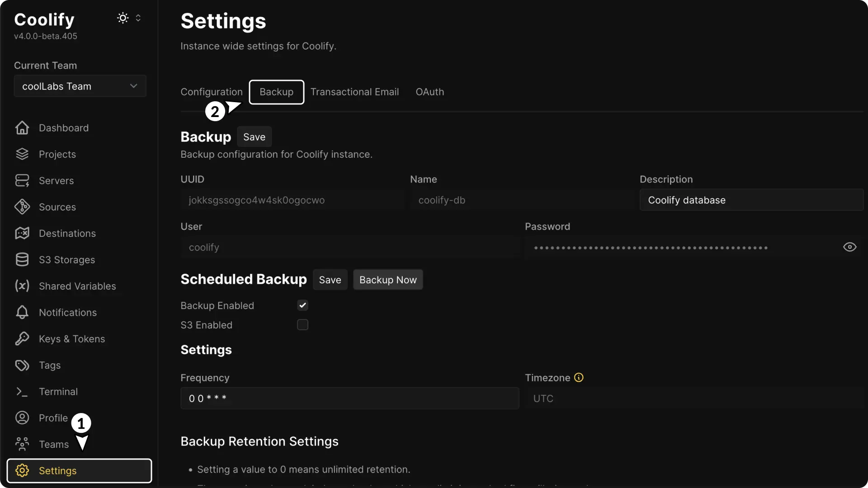Trigger the Backup Now button
Image resolution: width=868 pixels, height=488 pixels.
[388, 279]
